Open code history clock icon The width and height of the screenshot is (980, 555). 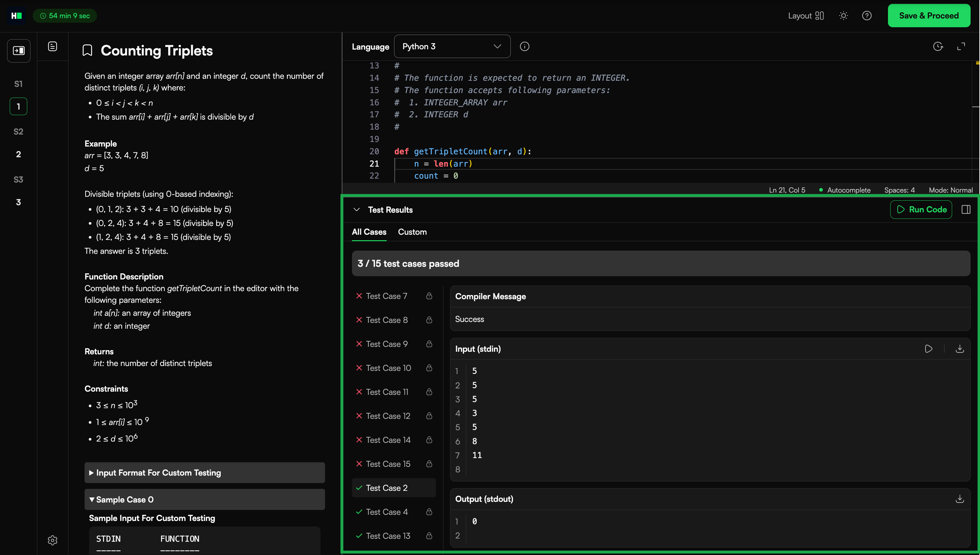[x=938, y=46]
